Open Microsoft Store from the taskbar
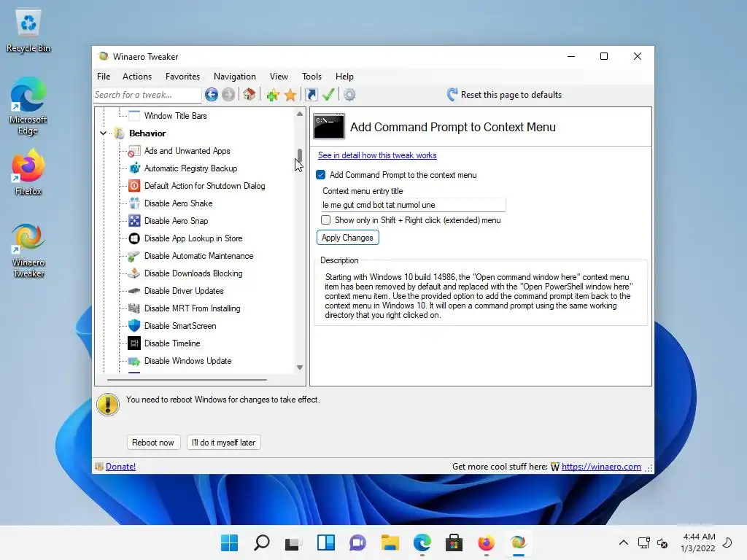Viewport: 747px width, 560px height. pos(454,542)
